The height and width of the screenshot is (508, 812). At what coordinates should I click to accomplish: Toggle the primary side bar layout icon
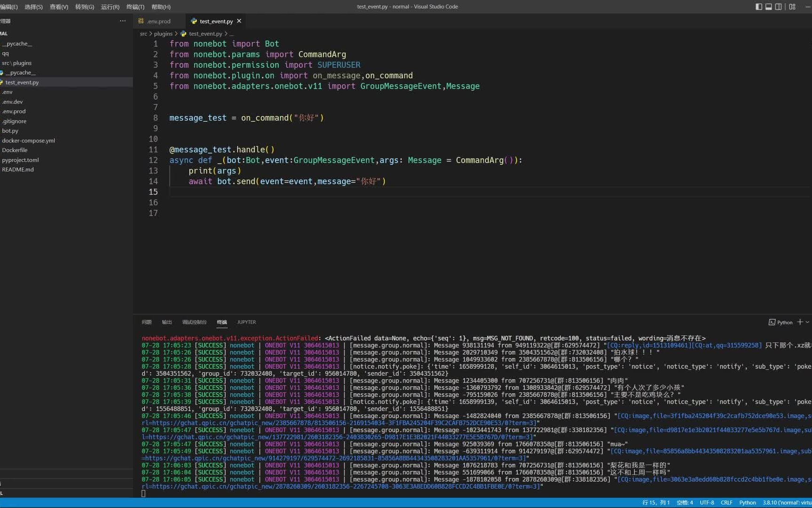pyautogui.click(x=758, y=7)
